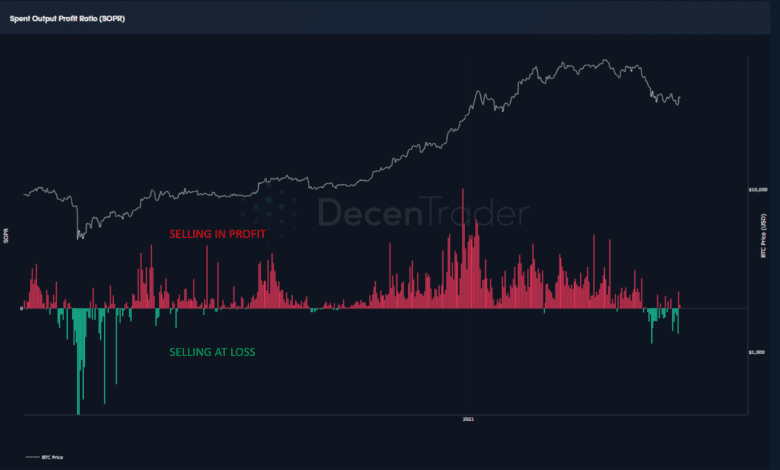Select the 2021 x-axis tick label
The image size is (780, 470).
(x=468, y=419)
